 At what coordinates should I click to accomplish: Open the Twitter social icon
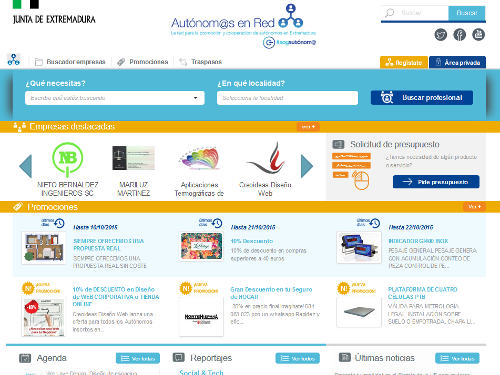click(441, 34)
